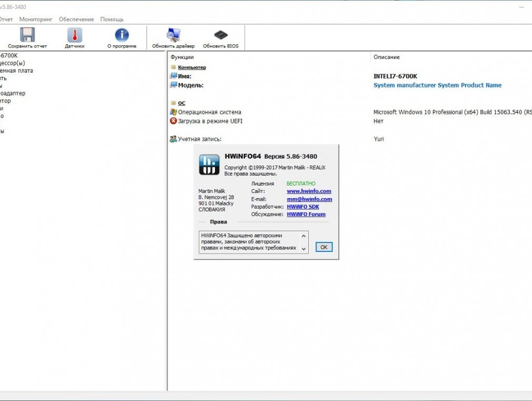Click the monitor icon next to Имя

click(173, 76)
